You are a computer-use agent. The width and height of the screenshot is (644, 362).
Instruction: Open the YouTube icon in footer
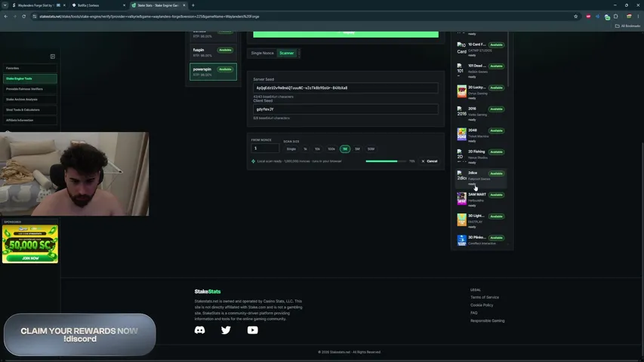[x=253, y=330]
